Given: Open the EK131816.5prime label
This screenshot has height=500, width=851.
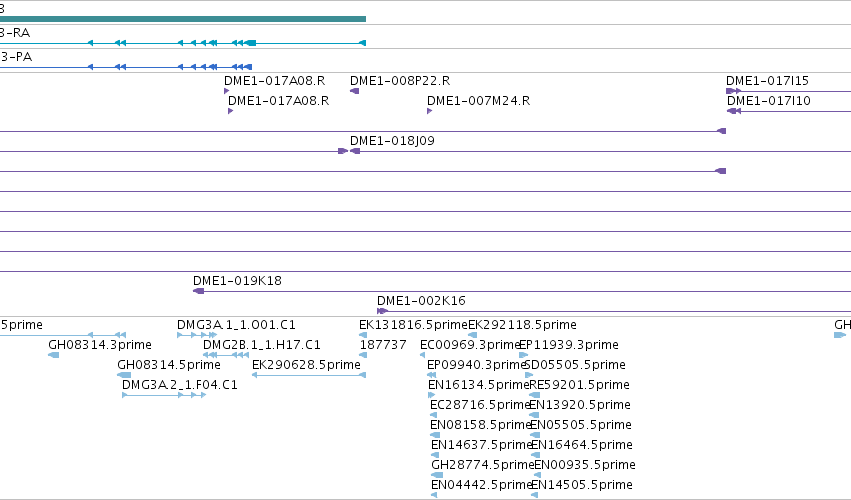Looking at the screenshot, I should (413, 325).
